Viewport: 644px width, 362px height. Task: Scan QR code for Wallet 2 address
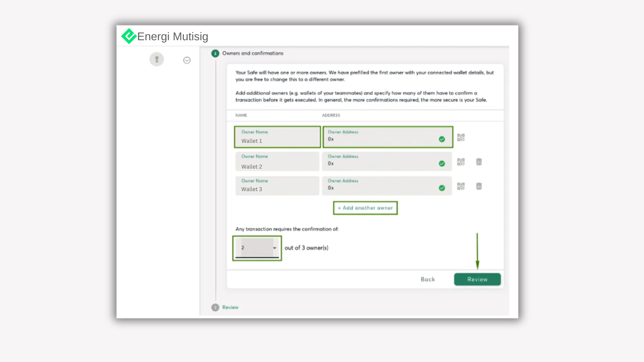[461, 162]
